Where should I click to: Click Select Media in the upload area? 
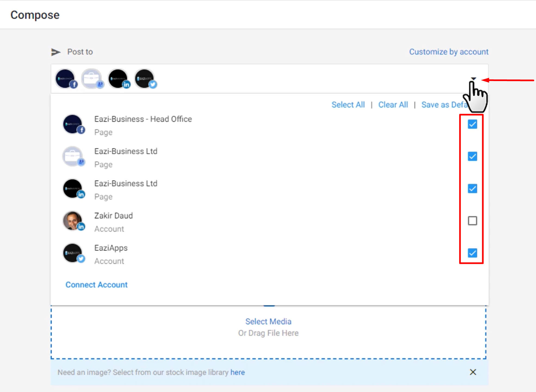pos(268,322)
